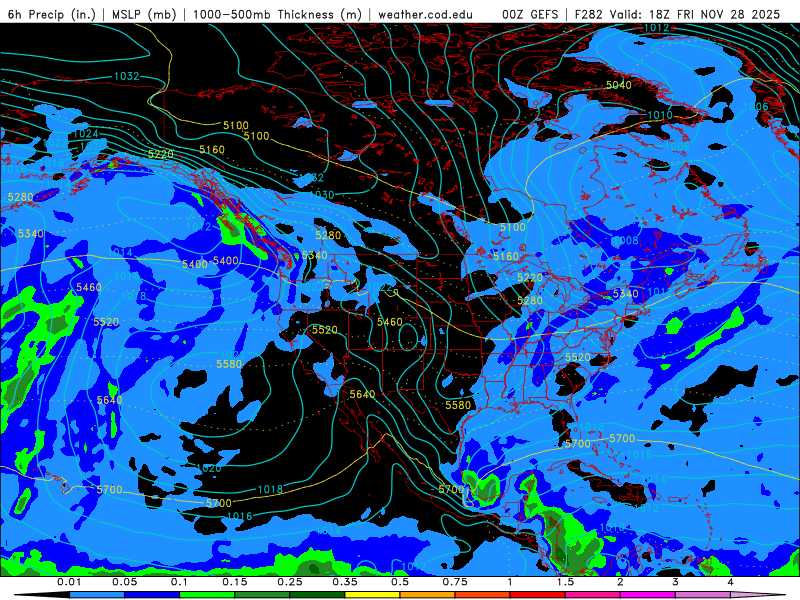The height and width of the screenshot is (600, 800).
Task: Click the '1006' isobar label
Action: tap(756, 106)
